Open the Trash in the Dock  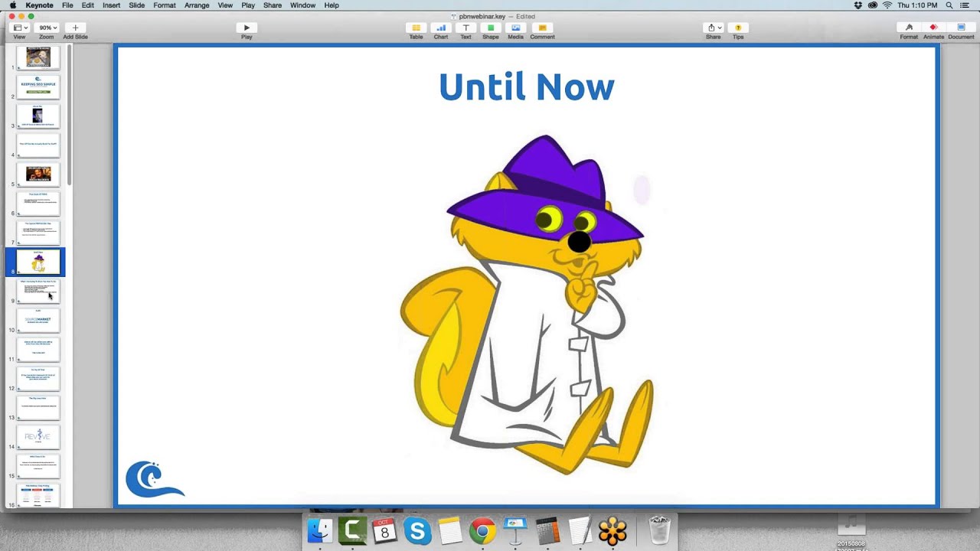pyautogui.click(x=659, y=530)
